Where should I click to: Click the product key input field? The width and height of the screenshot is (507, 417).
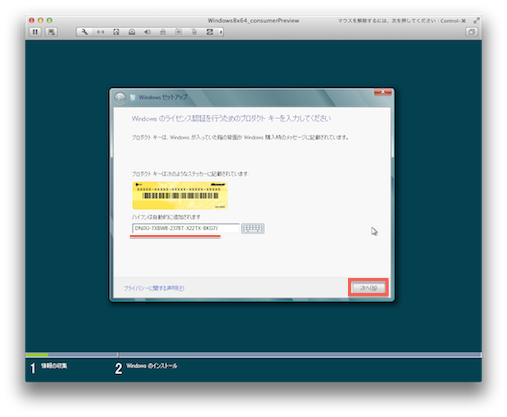(x=186, y=228)
